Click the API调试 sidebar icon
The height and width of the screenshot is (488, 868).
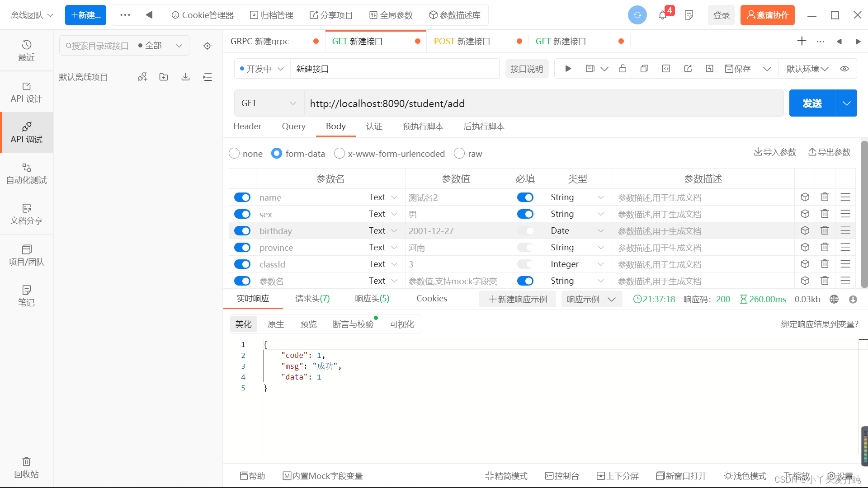click(x=26, y=131)
